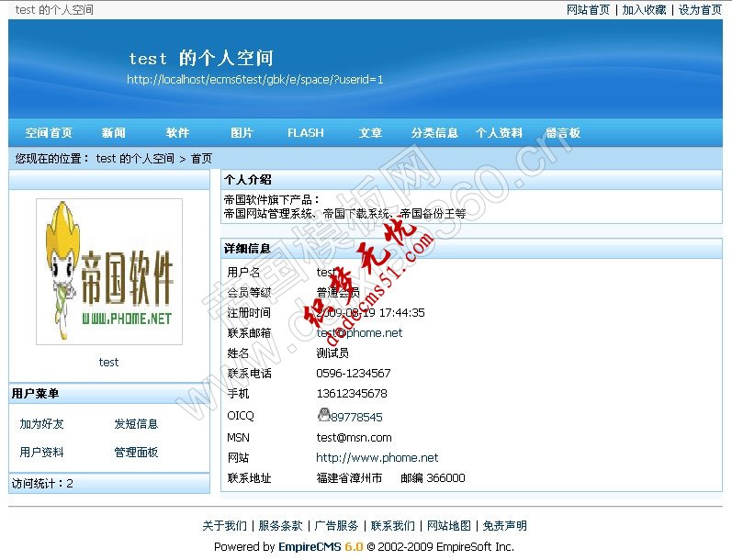Open 关于我们 in the footer

pyautogui.click(x=224, y=526)
